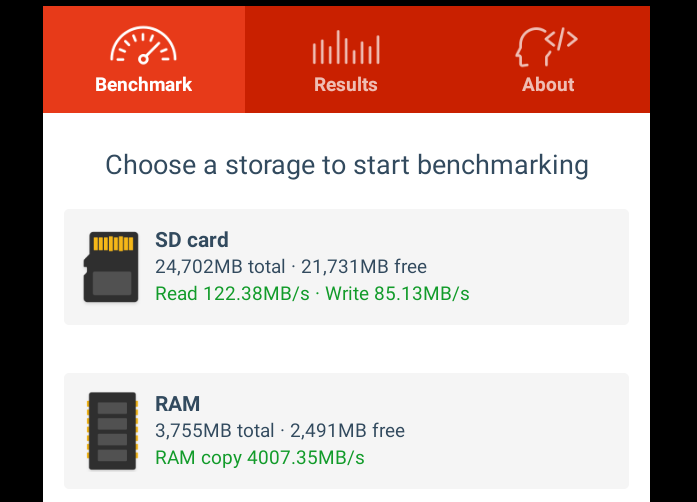Click the speedometer Benchmark icon
The image size is (697, 502).
(143, 45)
